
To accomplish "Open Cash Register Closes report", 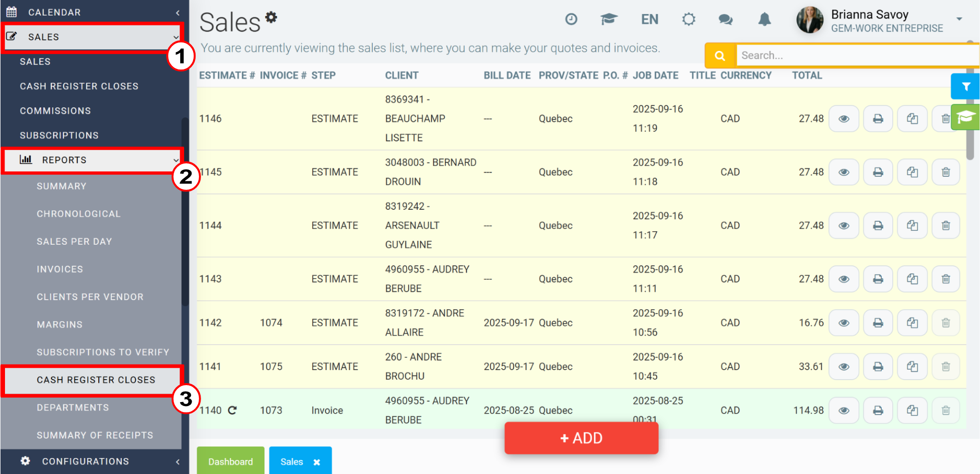I will (96, 380).
